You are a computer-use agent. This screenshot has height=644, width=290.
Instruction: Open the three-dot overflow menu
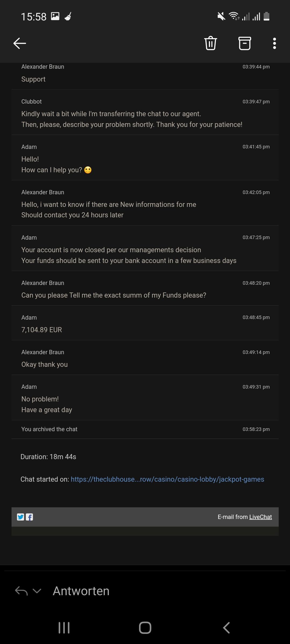click(274, 43)
